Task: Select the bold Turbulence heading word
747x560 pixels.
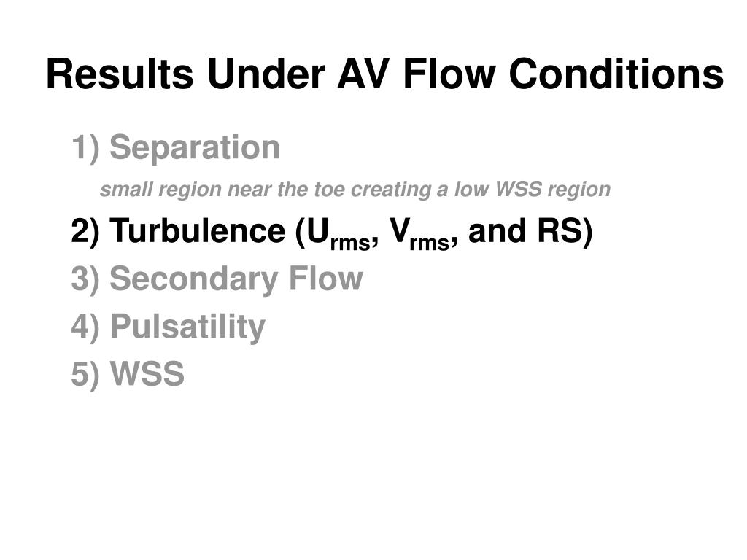Action: (x=197, y=230)
